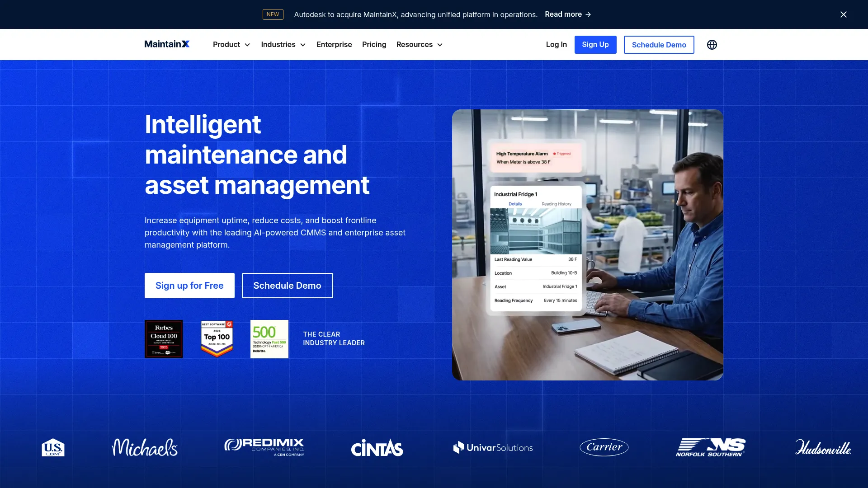
Task: Click the Carrier logo
Action: [604, 447]
